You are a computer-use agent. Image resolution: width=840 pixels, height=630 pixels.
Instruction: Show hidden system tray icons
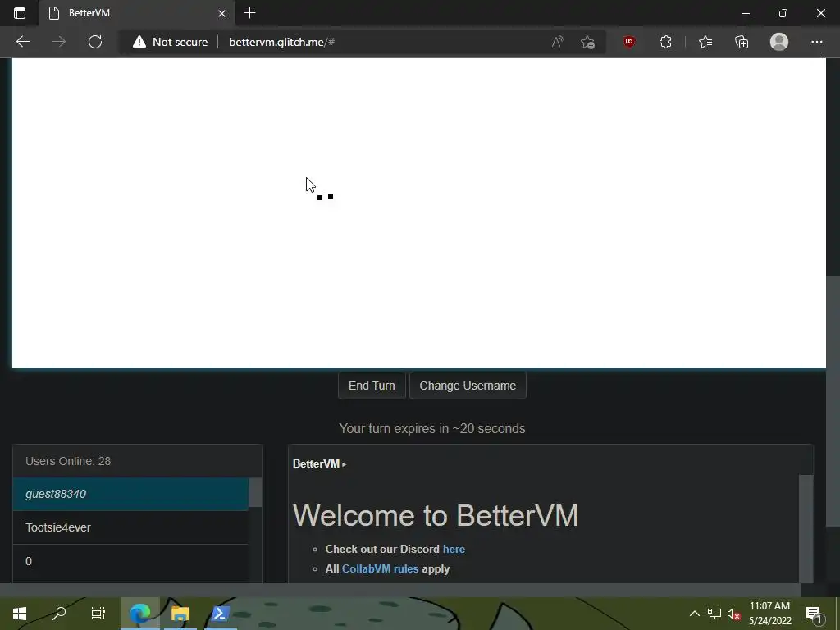coord(694,614)
